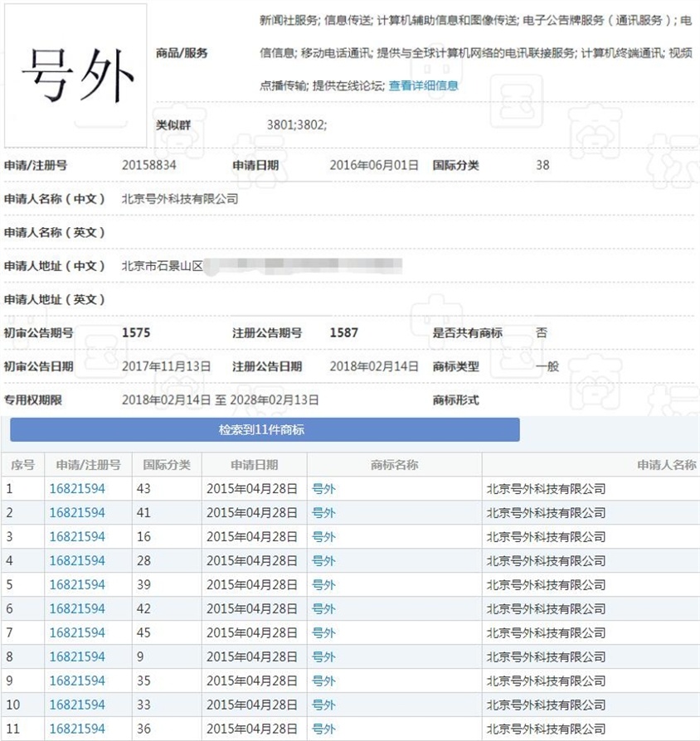The image size is (700, 741).
Task: Open the 号外 link in the last row
Action: pos(323,729)
